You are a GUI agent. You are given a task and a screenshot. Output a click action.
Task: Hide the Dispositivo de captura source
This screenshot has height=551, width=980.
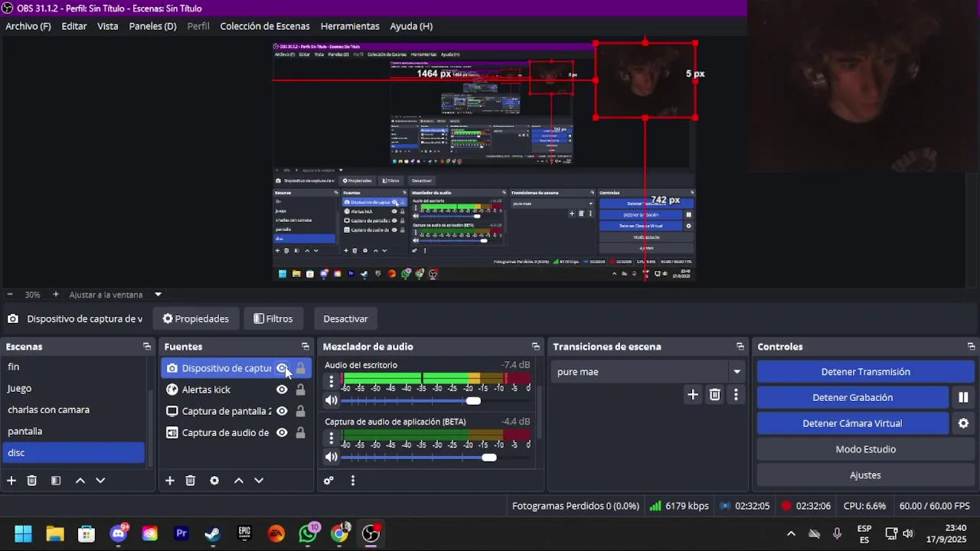click(282, 368)
